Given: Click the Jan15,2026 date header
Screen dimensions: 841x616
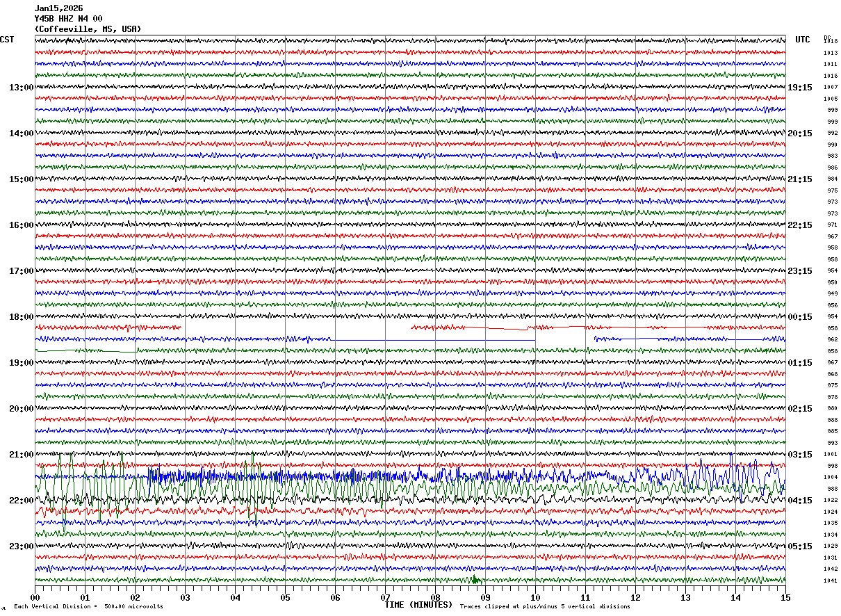Looking at the screenshot, I should click(x=58, y=8).
